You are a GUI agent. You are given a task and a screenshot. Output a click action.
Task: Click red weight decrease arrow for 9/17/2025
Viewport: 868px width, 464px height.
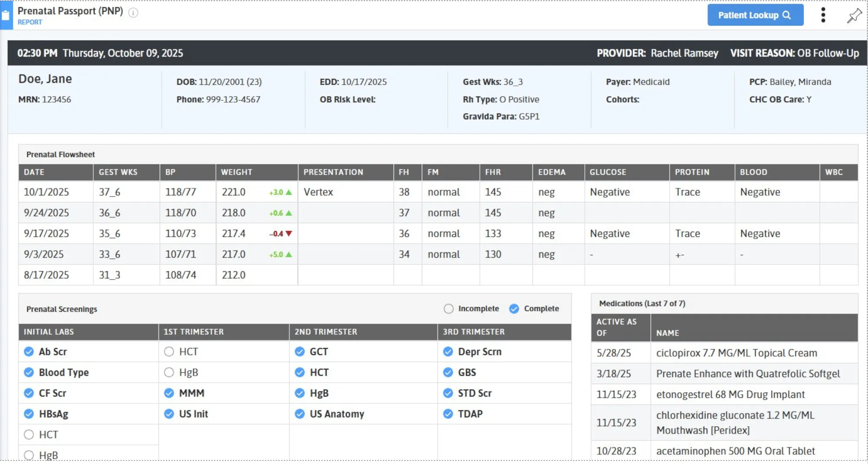[x=289, y=234]
